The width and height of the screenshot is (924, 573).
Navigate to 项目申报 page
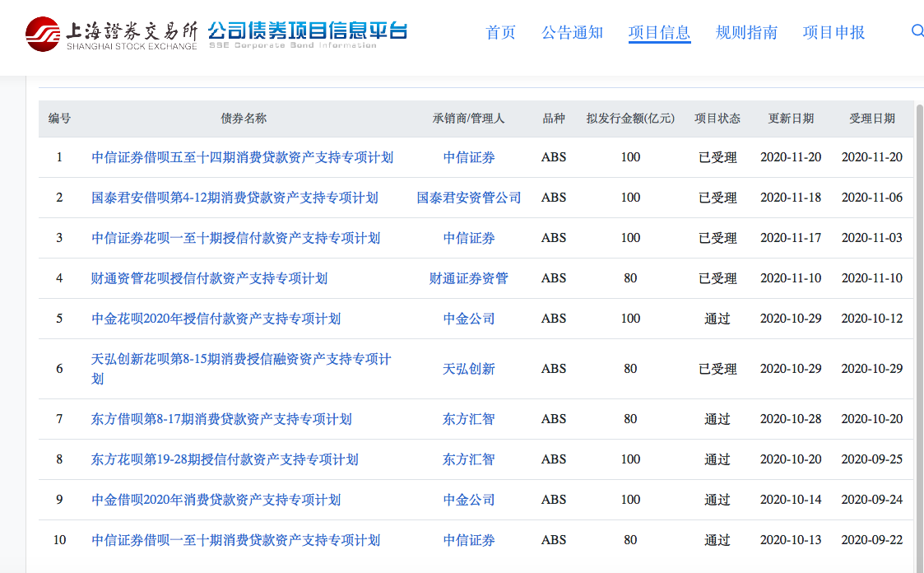833,33
